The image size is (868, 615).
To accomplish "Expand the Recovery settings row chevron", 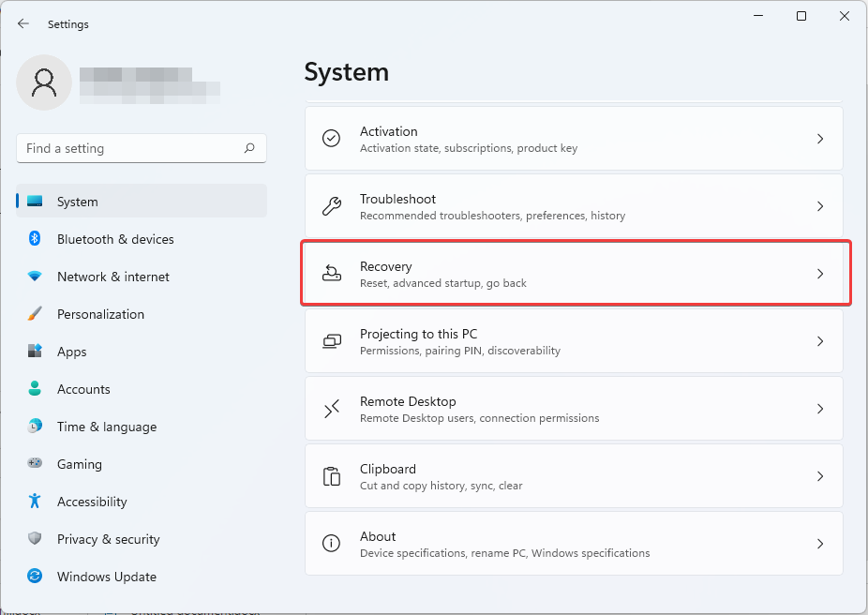I will click(820, 274).
